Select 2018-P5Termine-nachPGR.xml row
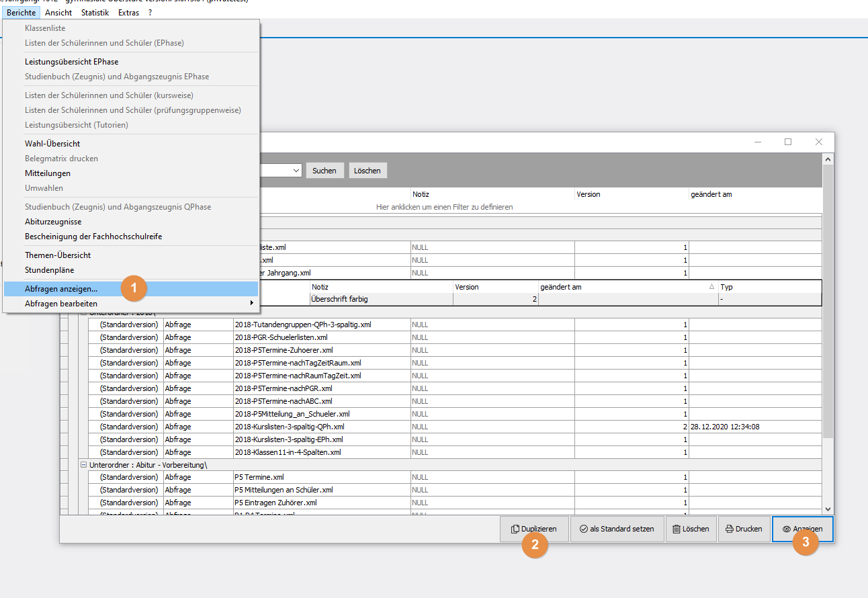Screen dimensions: 868x598 pyautogui.click(x=454, y=388)
